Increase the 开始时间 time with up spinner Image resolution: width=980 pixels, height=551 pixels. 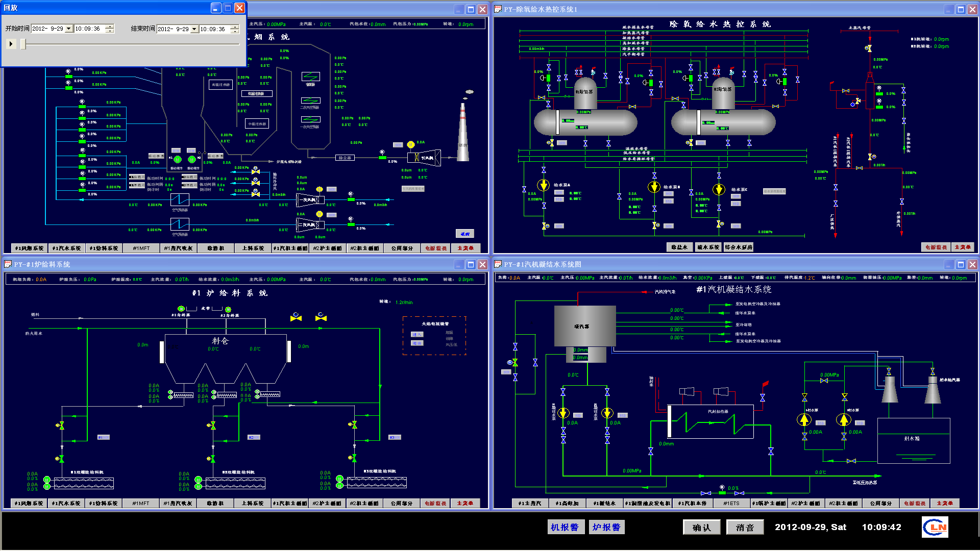coord(110,27)
